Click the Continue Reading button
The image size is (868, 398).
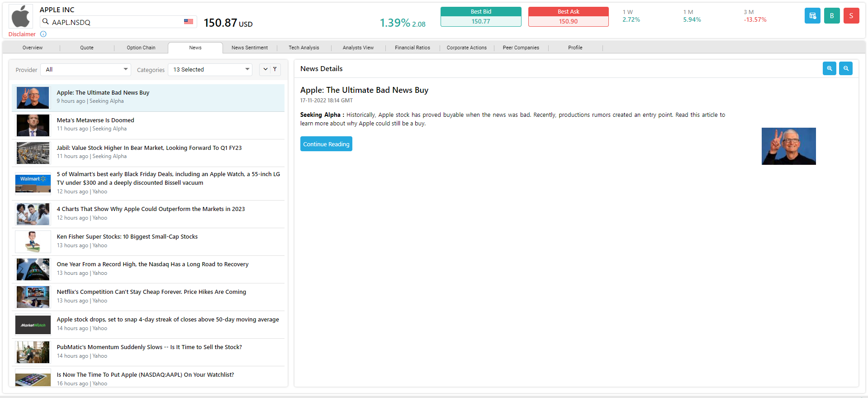pos(326,144)
